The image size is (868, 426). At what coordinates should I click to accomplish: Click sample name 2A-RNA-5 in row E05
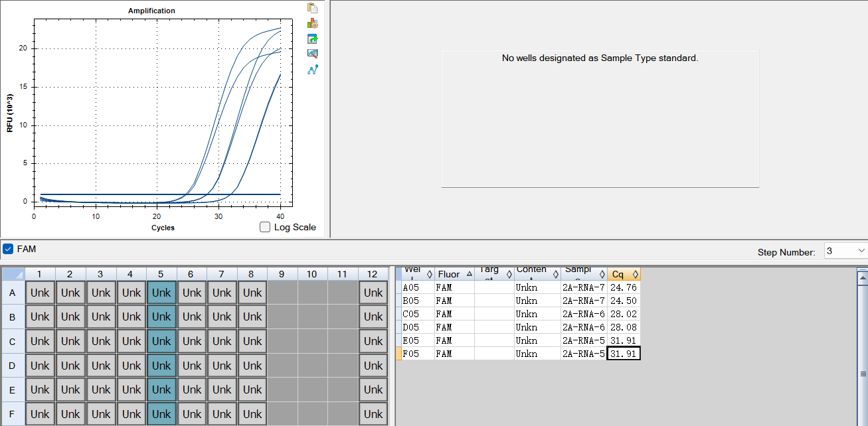pos(584,340)
